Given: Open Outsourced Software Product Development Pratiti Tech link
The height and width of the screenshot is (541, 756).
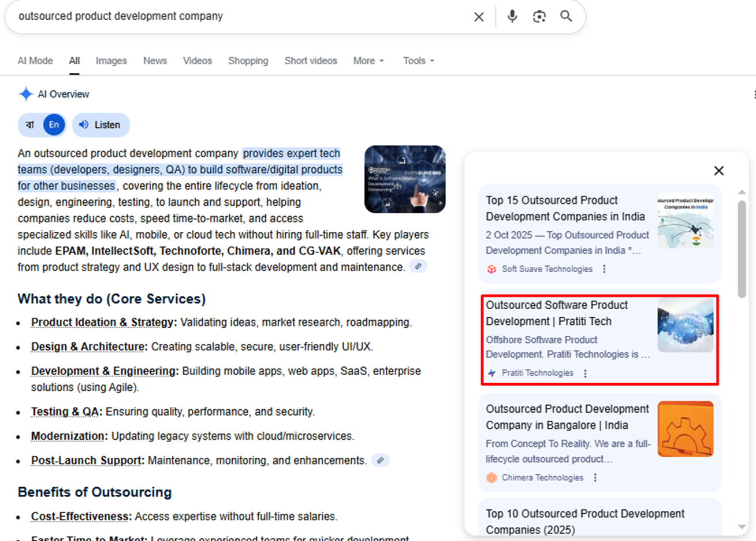Looking at the screenshot, I should tap(556, 313).
